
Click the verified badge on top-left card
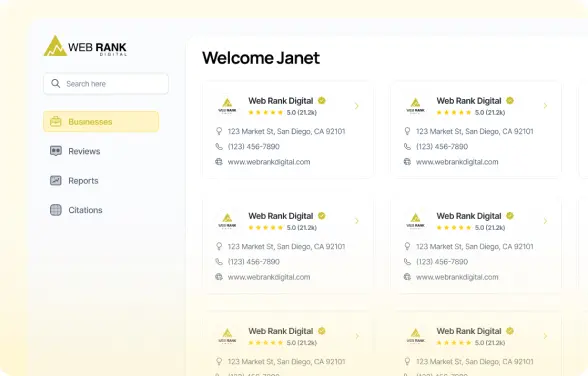click(322, 100)
